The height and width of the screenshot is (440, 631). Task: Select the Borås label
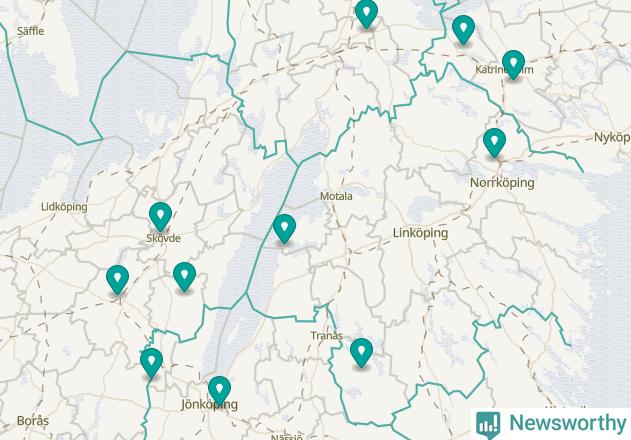[x=33, y=421]
